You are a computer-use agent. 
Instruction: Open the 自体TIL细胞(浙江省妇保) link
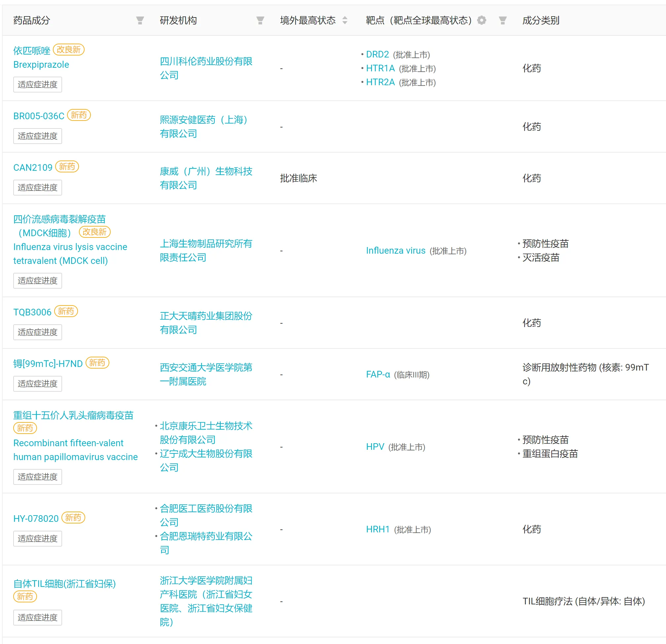(64, 584)
